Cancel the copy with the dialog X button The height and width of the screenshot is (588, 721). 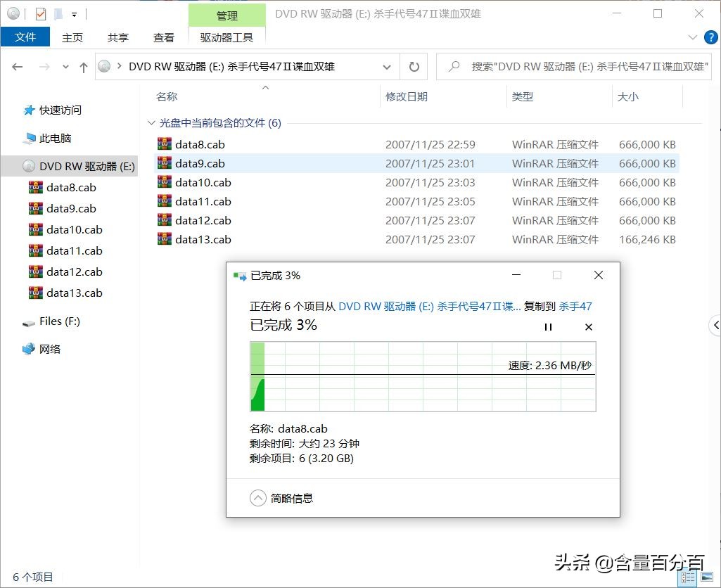[x=598, y=275]
